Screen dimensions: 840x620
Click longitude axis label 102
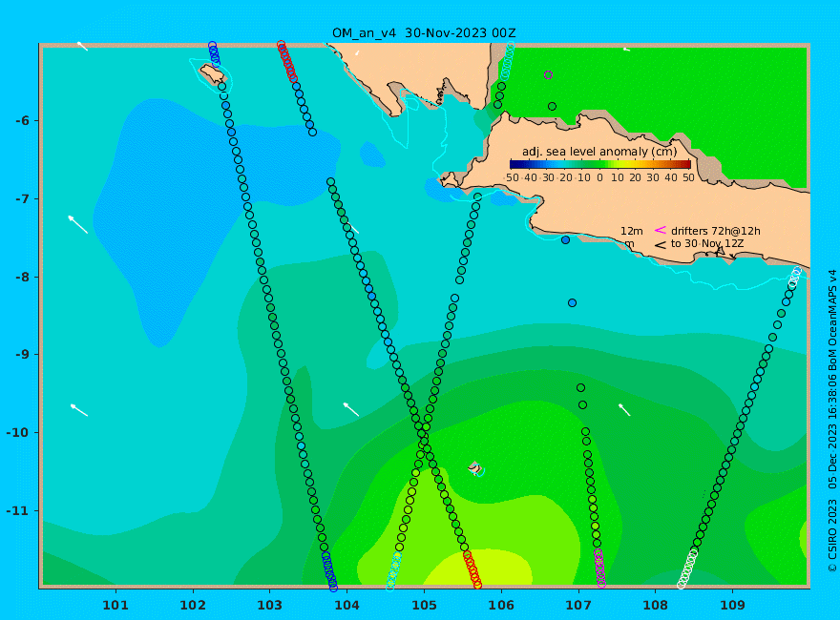(x=192, y=606)
